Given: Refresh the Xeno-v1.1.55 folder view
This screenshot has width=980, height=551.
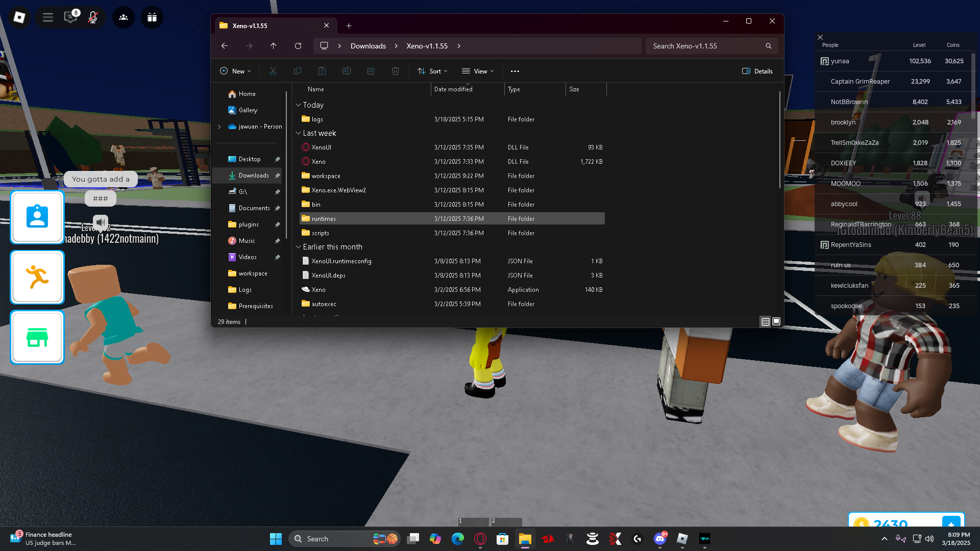Looking at the screenshot, I should (298, 46).
